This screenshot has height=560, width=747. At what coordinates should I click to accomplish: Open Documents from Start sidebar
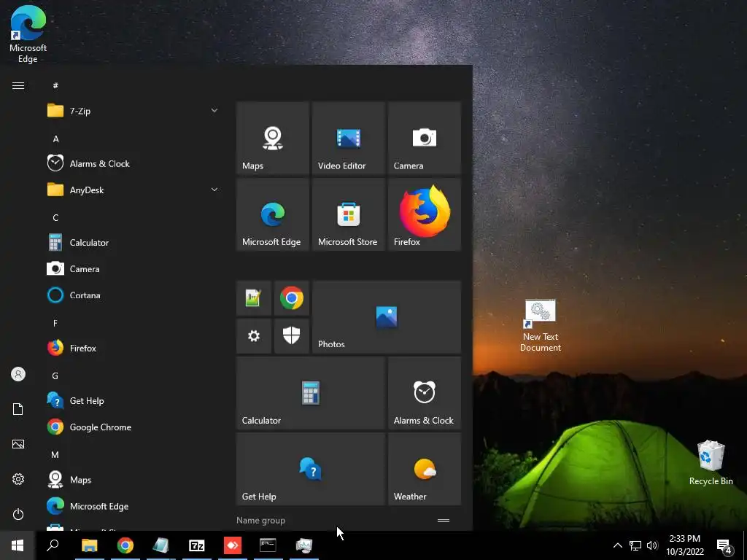[x=18, y=409]
